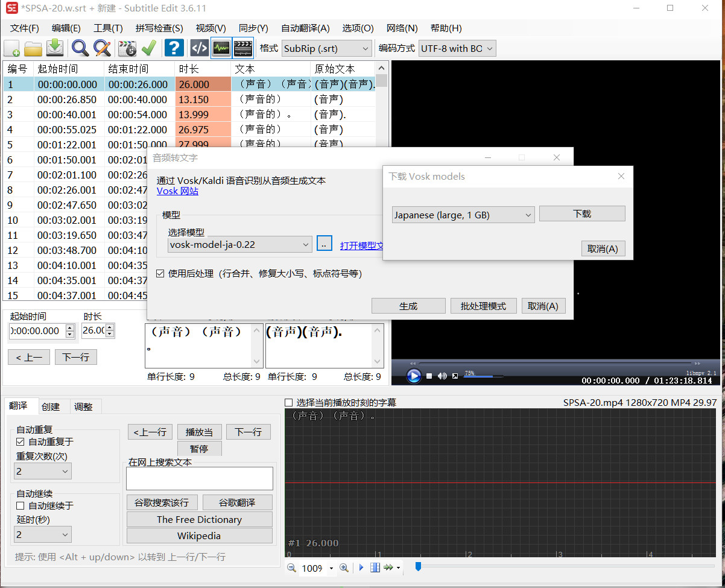Open the find magnifier tool
The height and width of the screenshot is (588, 725).
point(80,48)
